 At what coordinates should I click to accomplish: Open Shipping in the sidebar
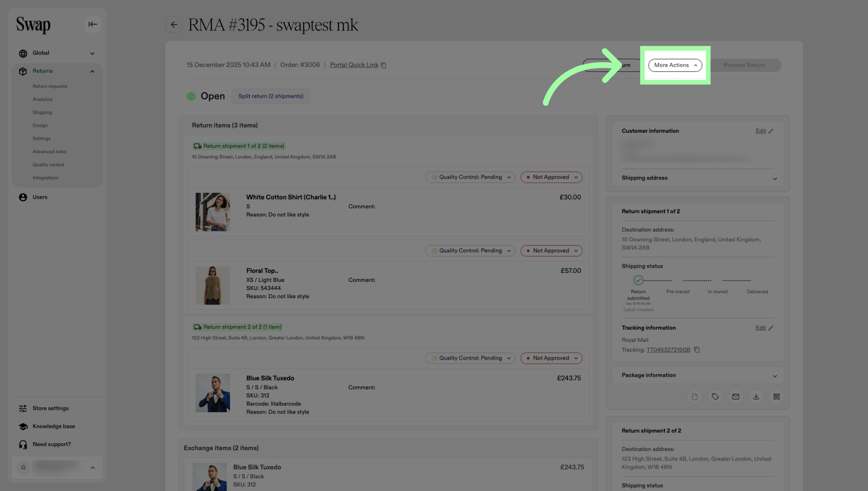click(42, 113)
